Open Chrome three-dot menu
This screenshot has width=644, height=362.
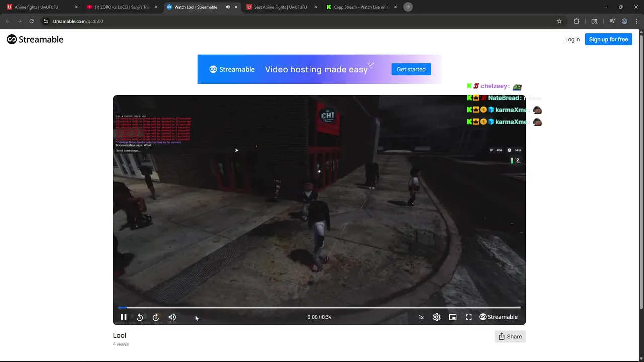pyautogui.click(x=636, y=21)
